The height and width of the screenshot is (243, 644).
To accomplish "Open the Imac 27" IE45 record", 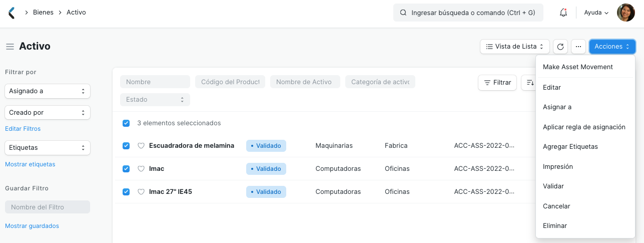I will (171, 192).
